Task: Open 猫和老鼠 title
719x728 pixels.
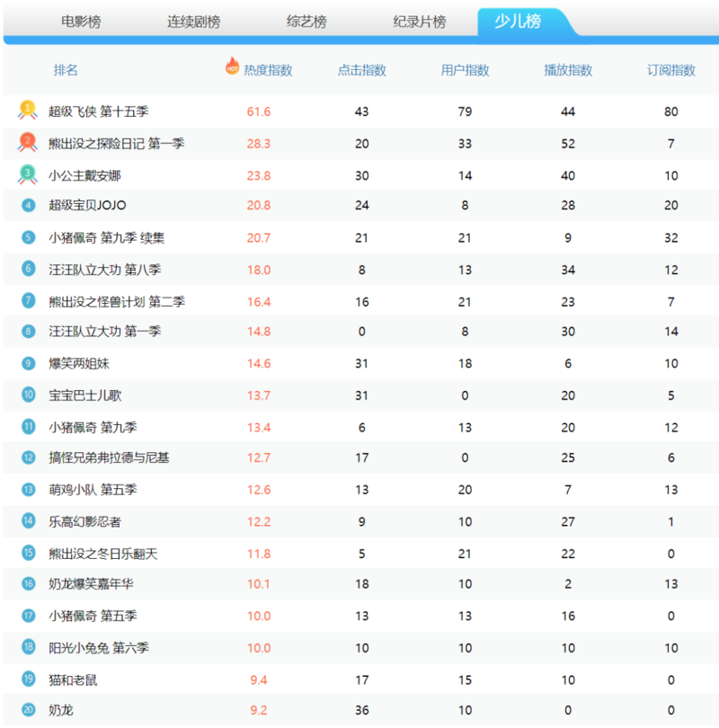Action: pyautogui.click(x=73, y=680)
